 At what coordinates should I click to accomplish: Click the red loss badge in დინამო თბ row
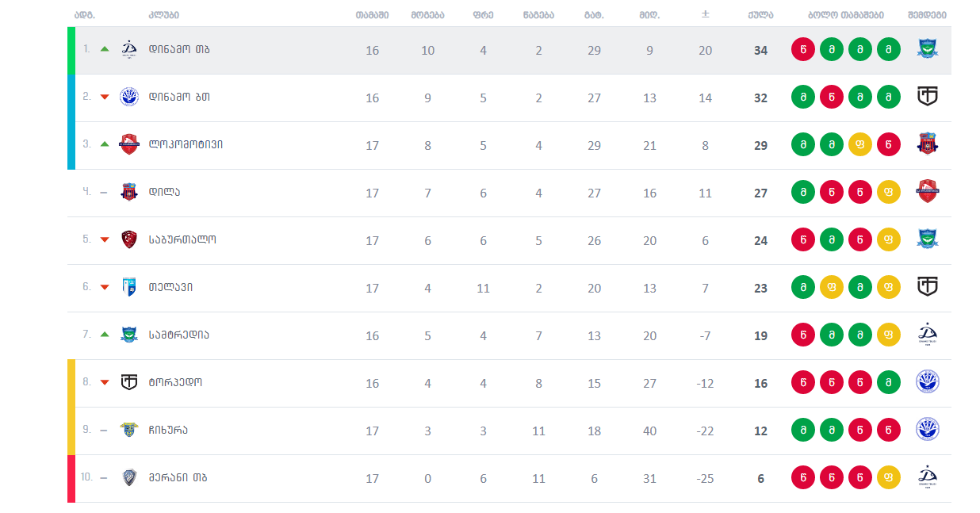coord(803,50)
